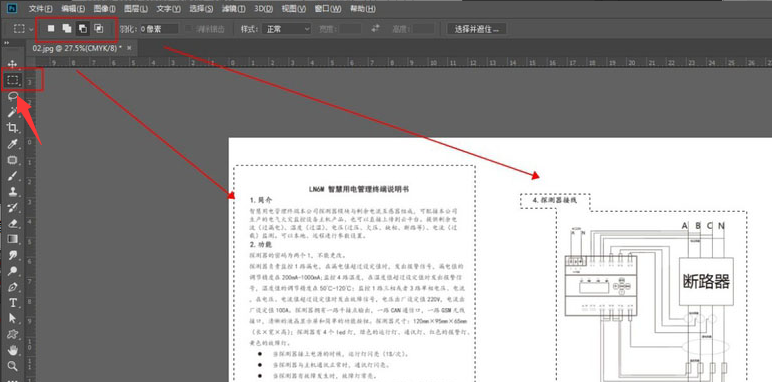772x382 pixels.
Task: Toggle the 消除锯齿 anti-alias checkbox
Action: (189, 29)
